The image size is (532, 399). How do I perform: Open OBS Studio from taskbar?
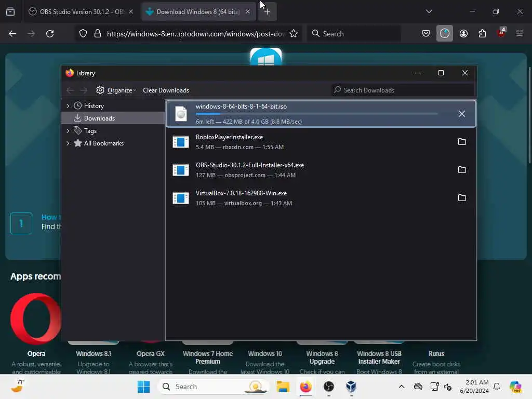coord(328,387)
